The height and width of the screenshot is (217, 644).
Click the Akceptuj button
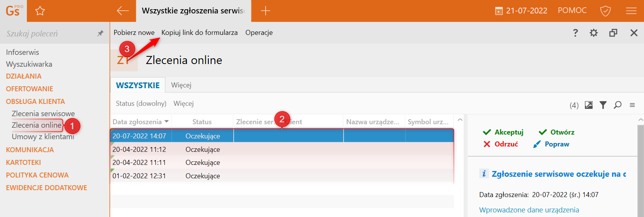(x=503, y=132)
